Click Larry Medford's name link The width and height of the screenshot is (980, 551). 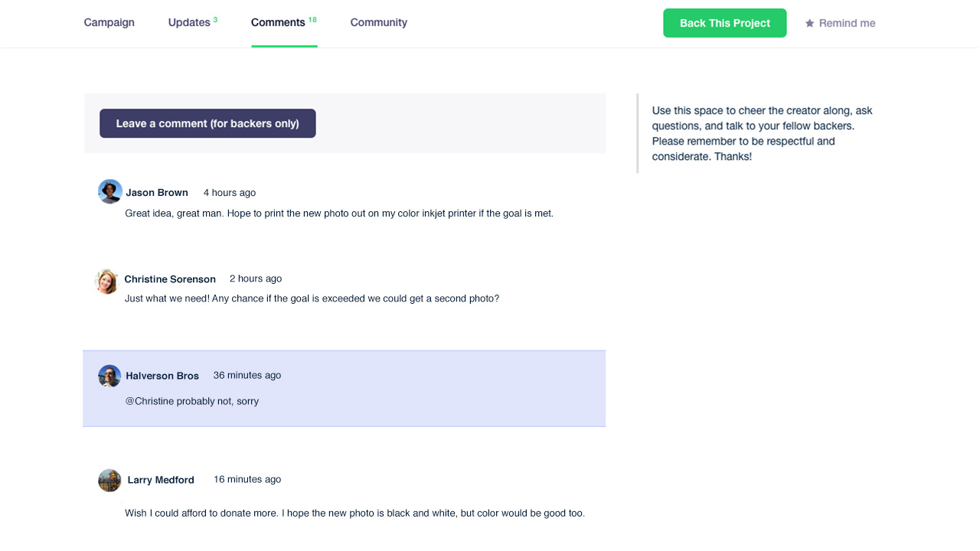[161, 480]
